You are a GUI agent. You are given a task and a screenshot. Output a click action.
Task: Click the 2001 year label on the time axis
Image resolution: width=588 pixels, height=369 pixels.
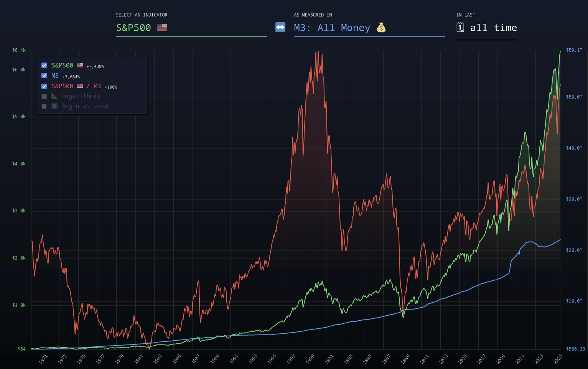pos(329,359)
